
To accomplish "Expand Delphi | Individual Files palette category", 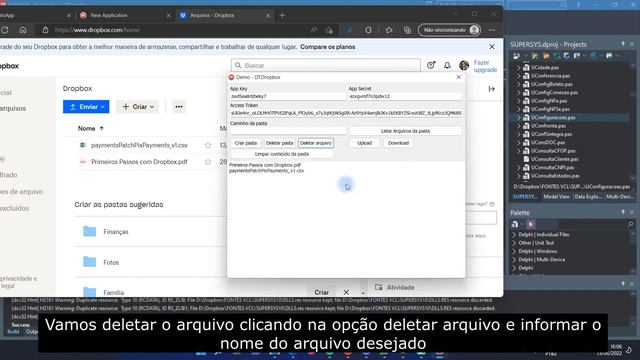I will [514, 235].
